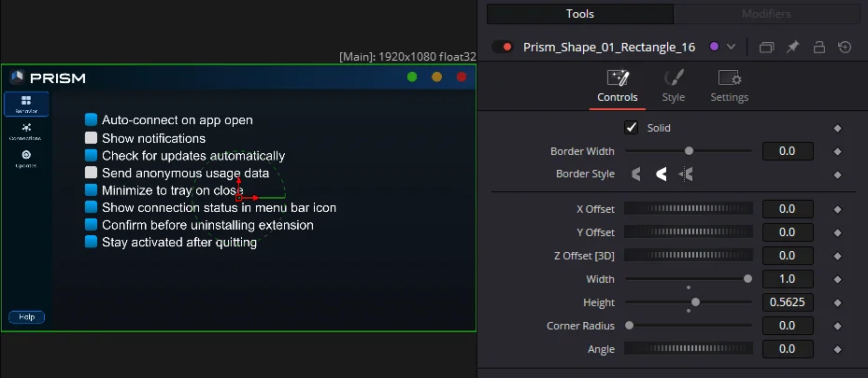
Task: Open Updates in the Prism sidebar
Action: (x=26, y=159)
